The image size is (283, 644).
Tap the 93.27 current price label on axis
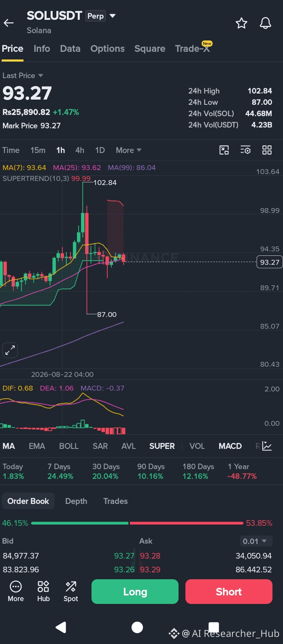pyautogui.click(x=270, y=262)
